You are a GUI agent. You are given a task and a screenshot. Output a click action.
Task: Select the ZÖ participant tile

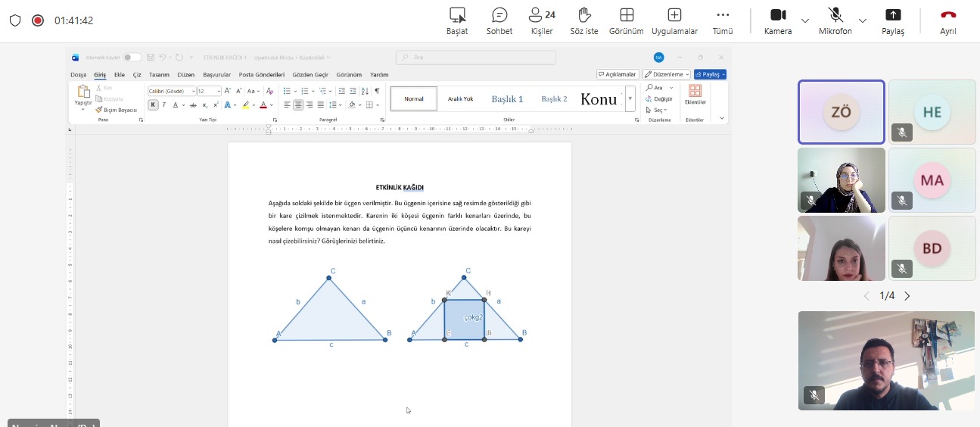[x=841, y=112]
